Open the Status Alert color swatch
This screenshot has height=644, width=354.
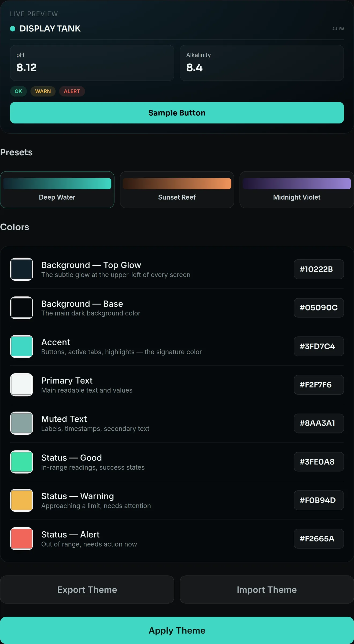(21, 539)
